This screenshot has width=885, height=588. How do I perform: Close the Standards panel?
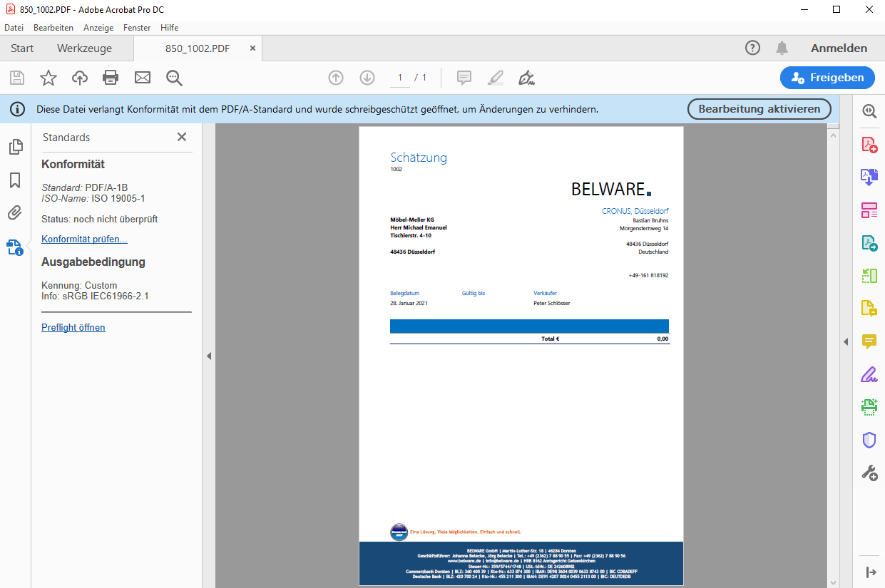pos(182,137)
